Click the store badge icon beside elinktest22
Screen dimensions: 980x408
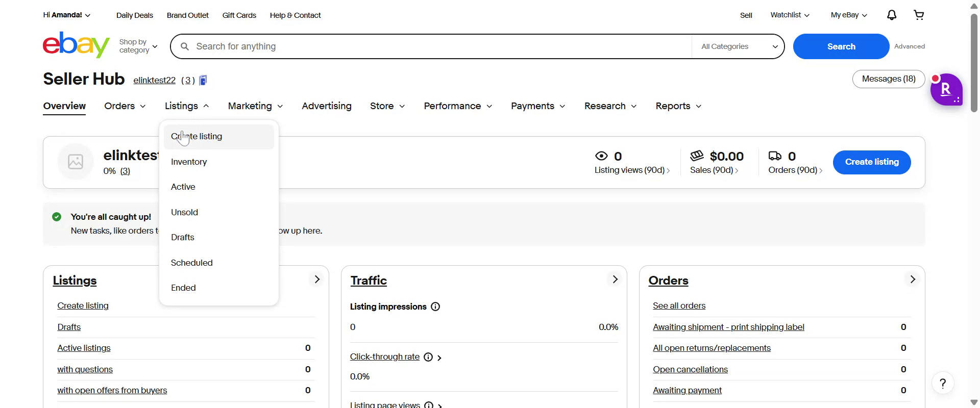click(x=203, y=80)
